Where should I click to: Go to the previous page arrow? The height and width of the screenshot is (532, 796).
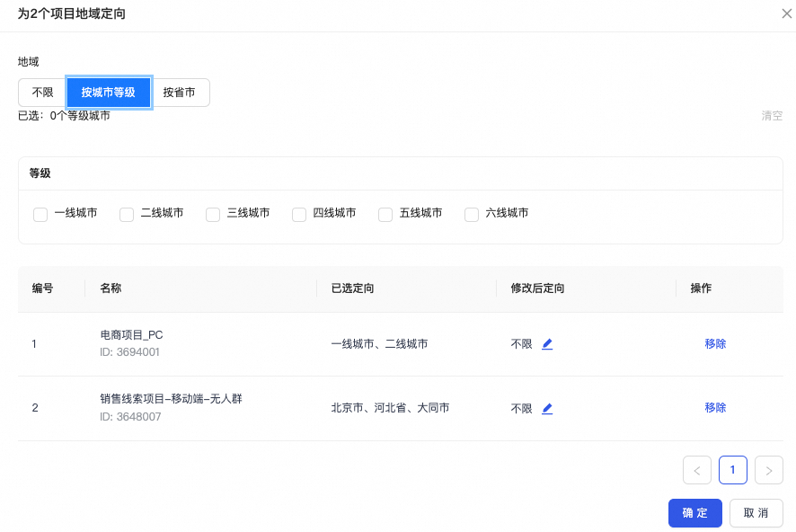pos(697,470)
